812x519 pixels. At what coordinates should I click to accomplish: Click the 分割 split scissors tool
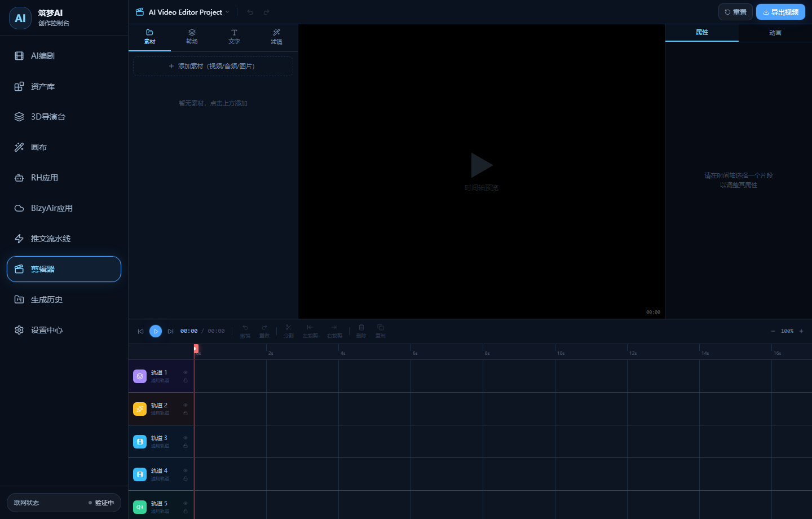(289, 331)
